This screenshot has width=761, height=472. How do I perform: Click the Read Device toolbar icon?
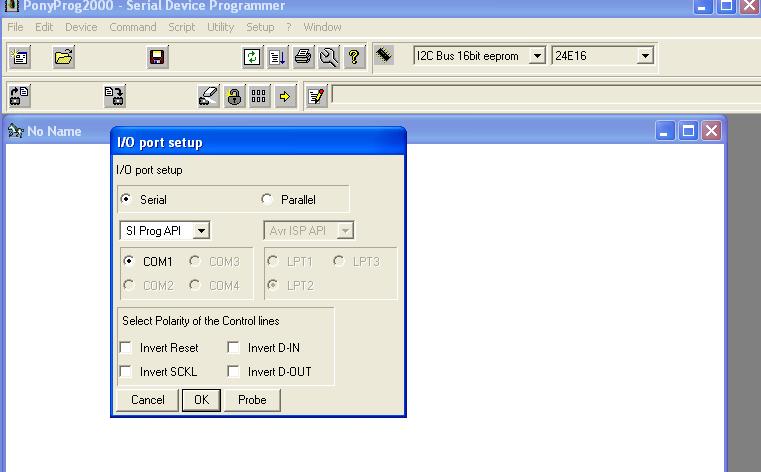20,96
